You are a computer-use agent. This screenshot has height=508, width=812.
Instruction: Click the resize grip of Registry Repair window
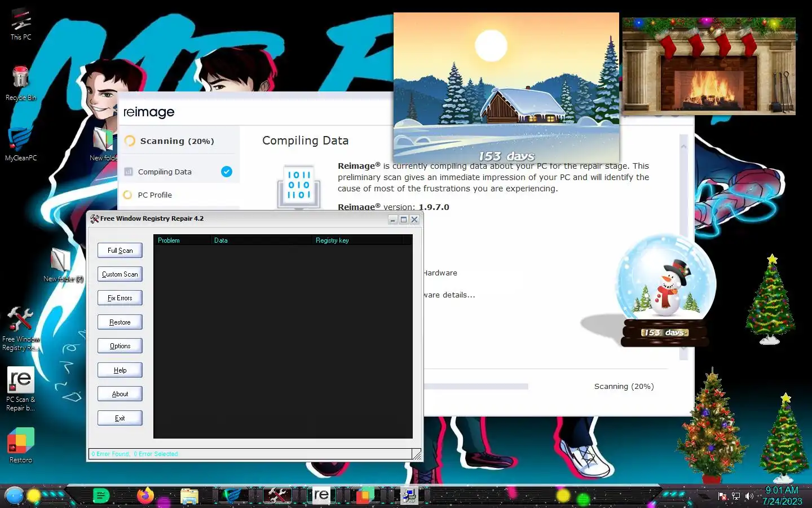417,454
